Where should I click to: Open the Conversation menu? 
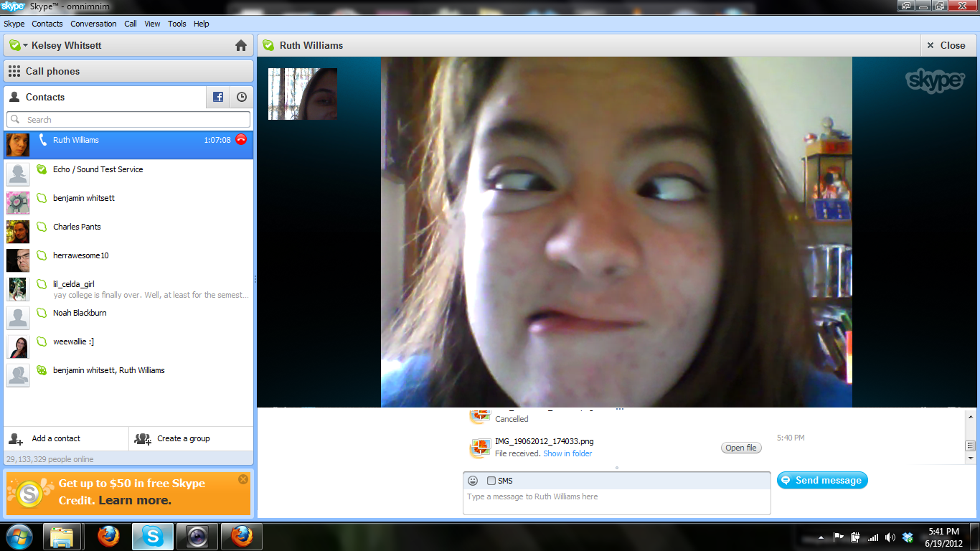pos(93,24)
